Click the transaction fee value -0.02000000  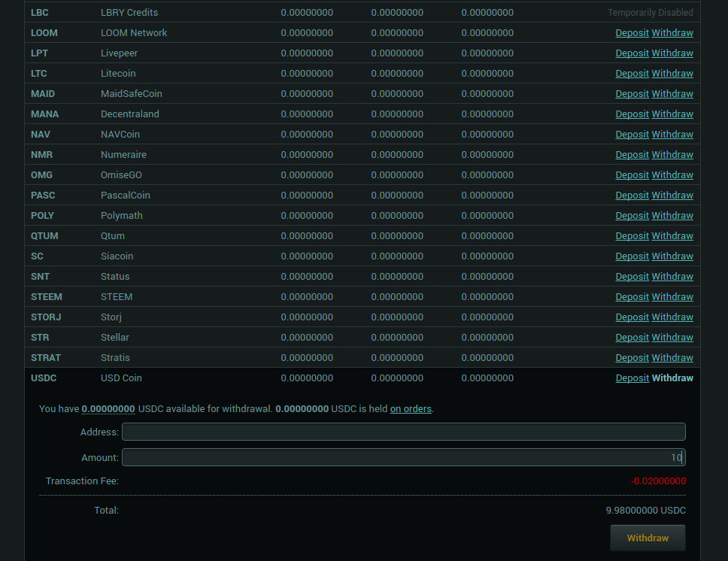tap(658, 481)
